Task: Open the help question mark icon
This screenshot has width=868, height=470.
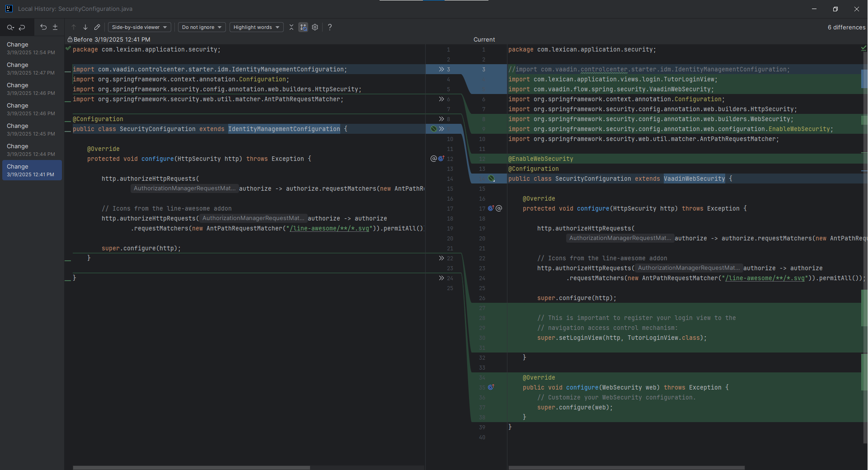Action: (330, 27)
